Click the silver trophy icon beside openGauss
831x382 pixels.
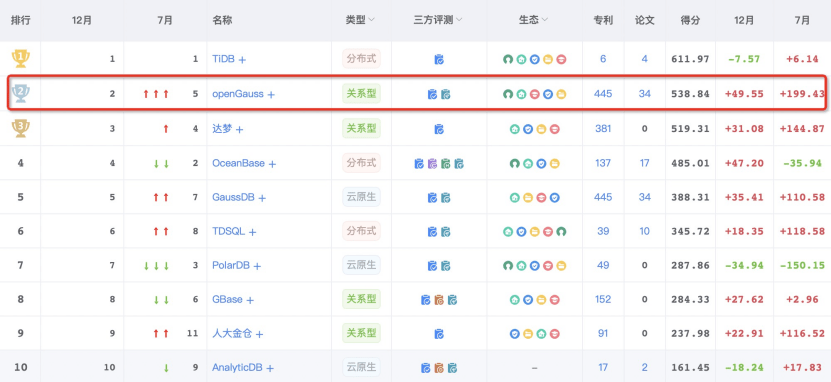click(x=21, y=93)
